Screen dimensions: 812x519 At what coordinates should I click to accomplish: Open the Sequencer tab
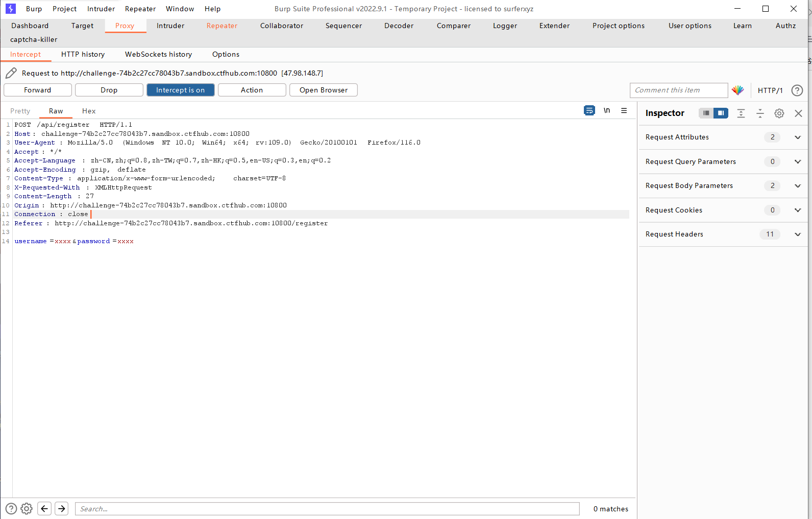[x=344, y=26]
